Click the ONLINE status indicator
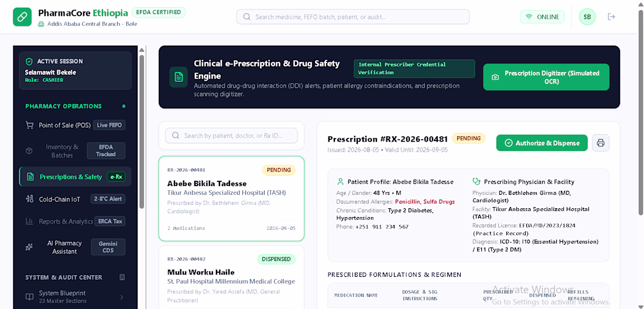Screen dimensions: 644x309 [542, 17]
